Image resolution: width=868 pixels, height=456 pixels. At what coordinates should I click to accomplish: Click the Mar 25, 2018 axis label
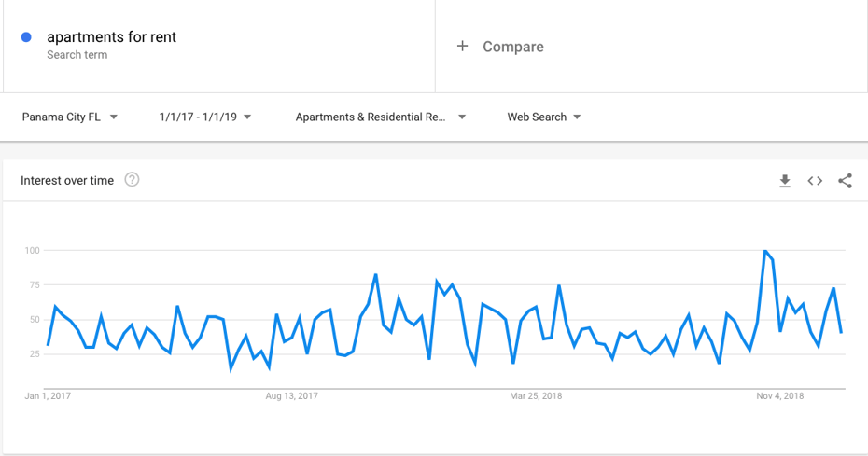coord(536,395)
